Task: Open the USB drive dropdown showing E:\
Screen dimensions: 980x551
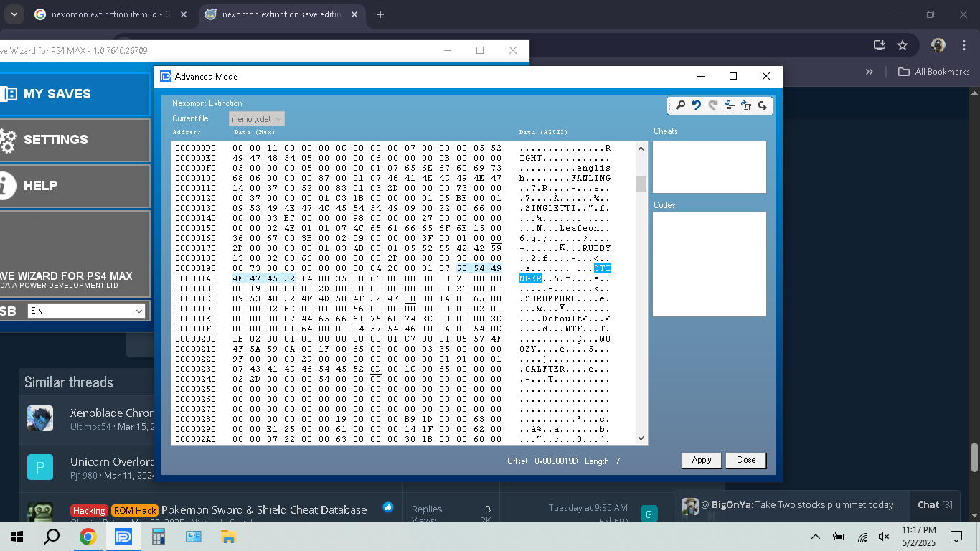Action: pos(86,311)
